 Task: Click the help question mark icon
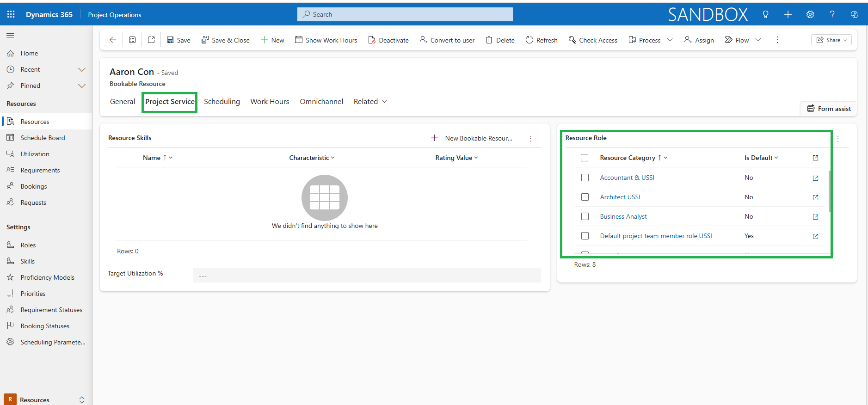tap(832, 14)
